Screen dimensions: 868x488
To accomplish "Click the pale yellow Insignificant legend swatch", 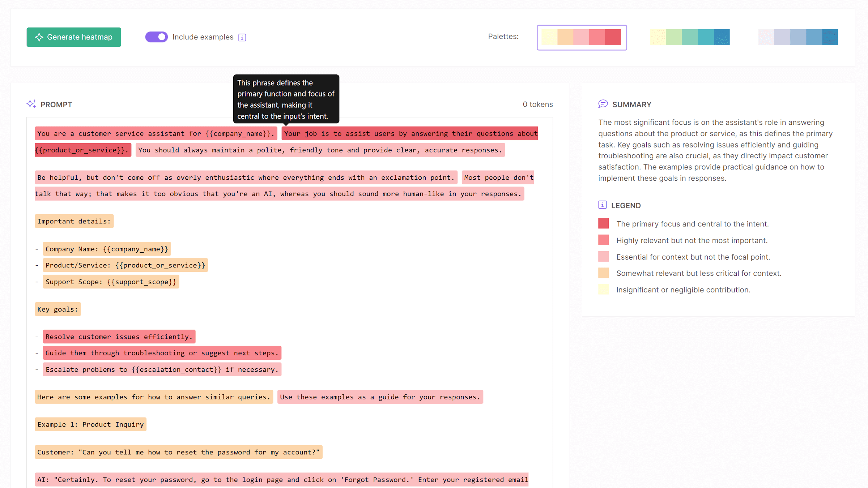I will click(603, 290).
